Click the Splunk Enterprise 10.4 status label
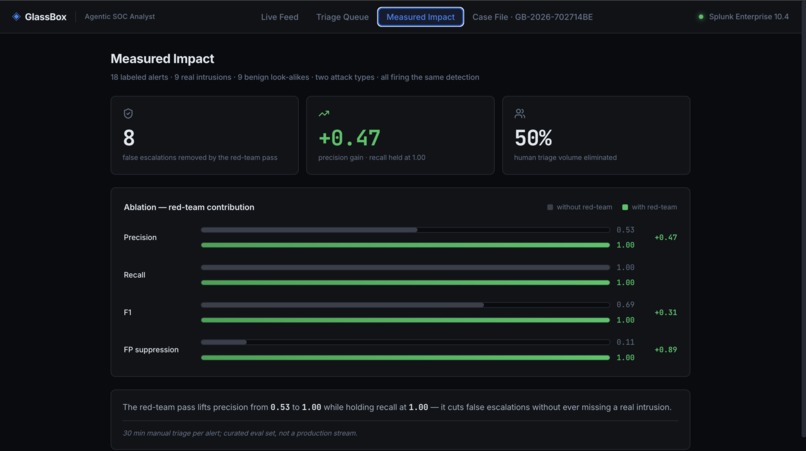The height and width of the screenshot is (451, 806). 748,17
